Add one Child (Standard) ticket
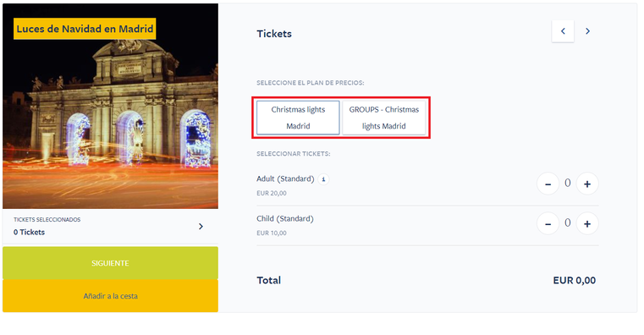Screen dimensions: 644x335 pyautogui.click(x=587, y=223)
